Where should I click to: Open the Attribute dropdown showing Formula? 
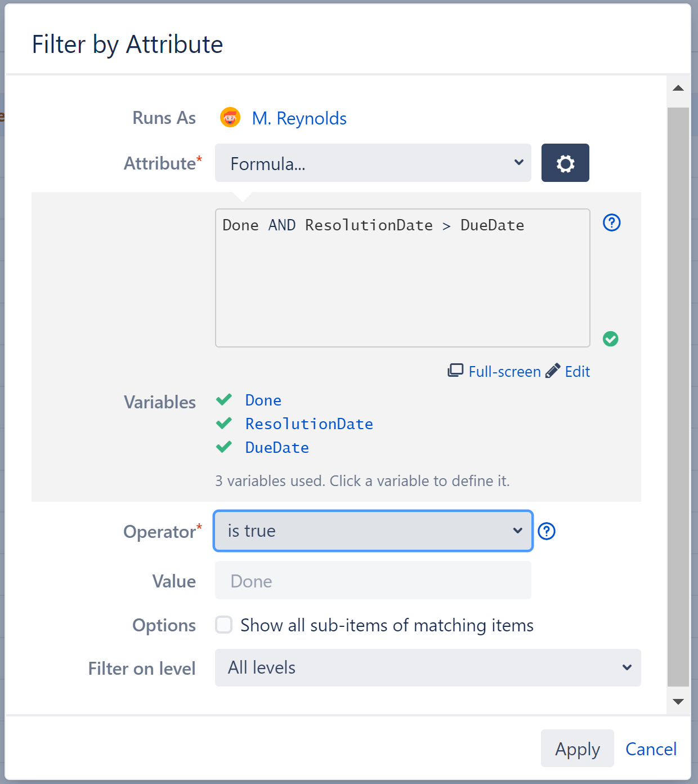click(x=373, y=163)
